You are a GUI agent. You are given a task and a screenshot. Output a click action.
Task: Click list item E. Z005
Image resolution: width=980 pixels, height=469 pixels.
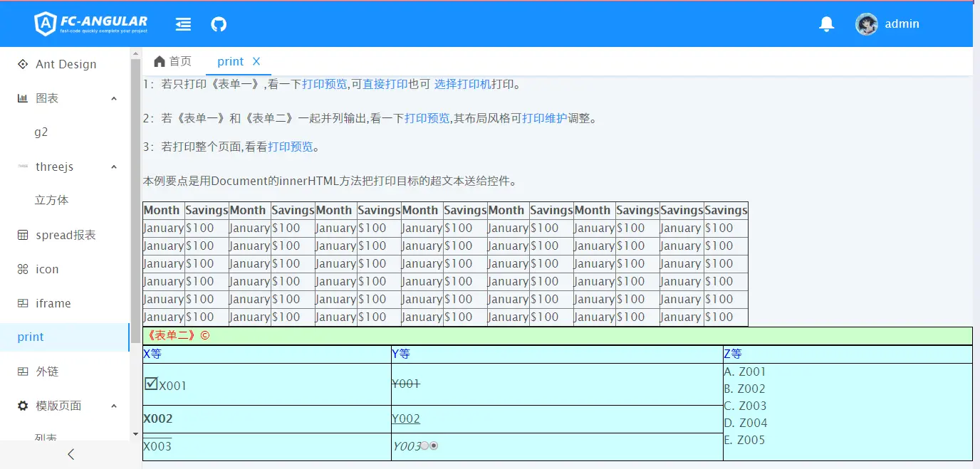tap(745, 440)
